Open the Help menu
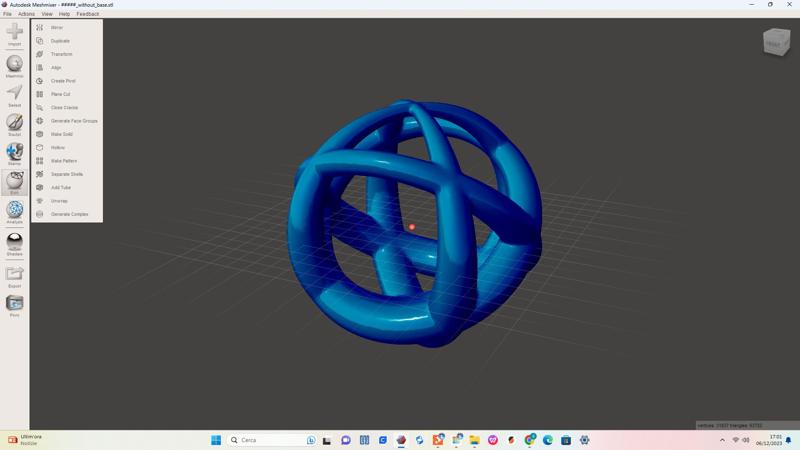800x450 pixels. click(64, 14)
